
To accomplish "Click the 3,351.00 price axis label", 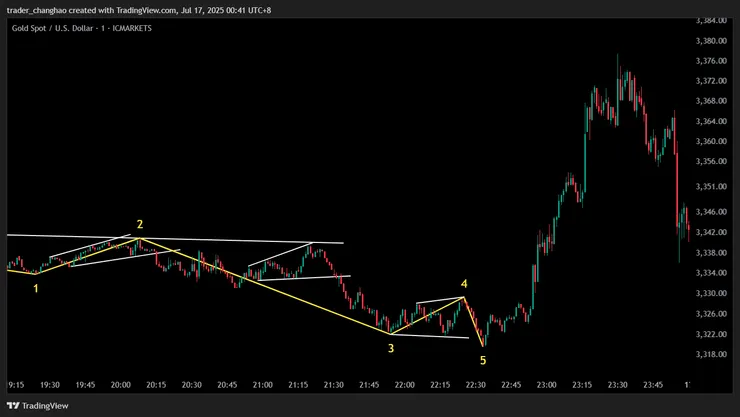I will point(711,187).
